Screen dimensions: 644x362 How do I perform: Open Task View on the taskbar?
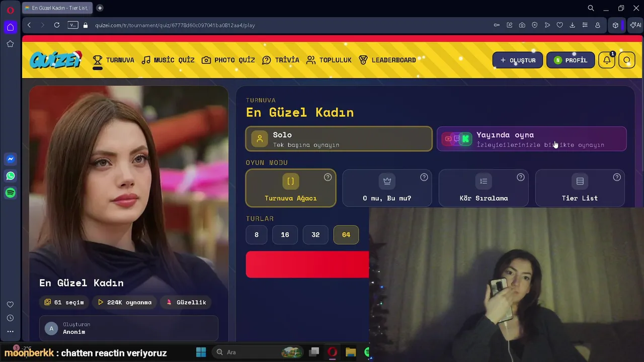click(x=314, y=352)
